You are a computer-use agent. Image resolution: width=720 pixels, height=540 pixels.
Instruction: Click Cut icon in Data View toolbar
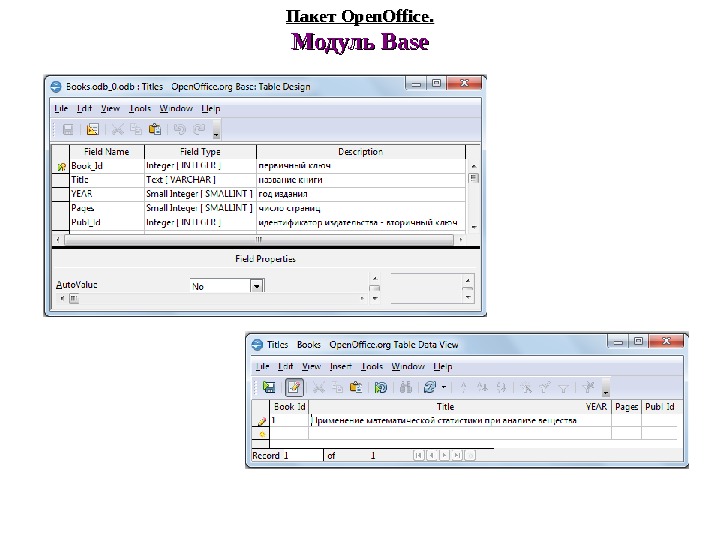point(319,387)
